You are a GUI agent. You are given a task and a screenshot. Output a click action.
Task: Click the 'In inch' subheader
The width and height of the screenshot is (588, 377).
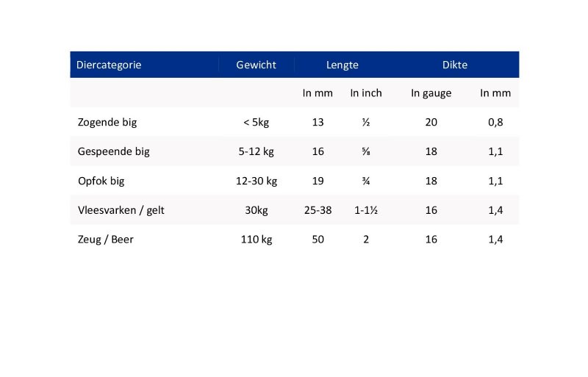pyautogui.click(x=365, y=93)
